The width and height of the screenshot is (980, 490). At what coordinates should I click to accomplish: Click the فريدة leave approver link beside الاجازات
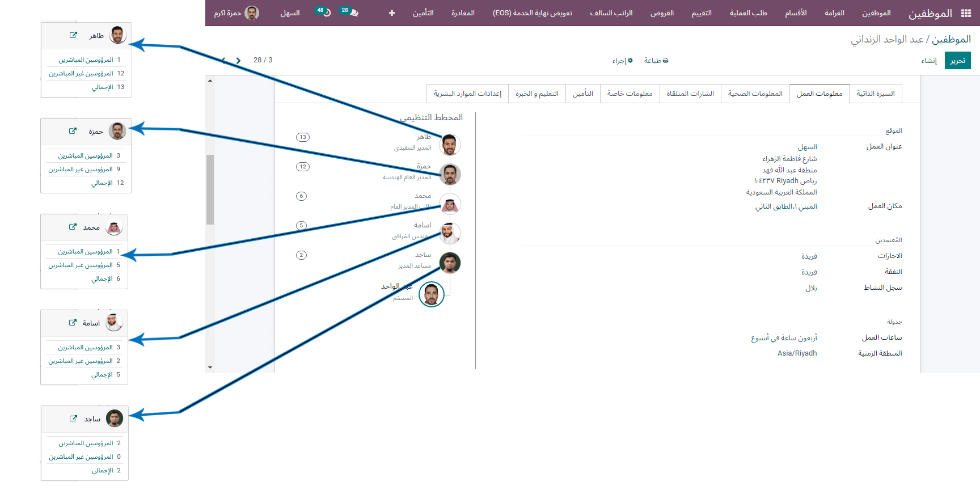click(809, 256)
